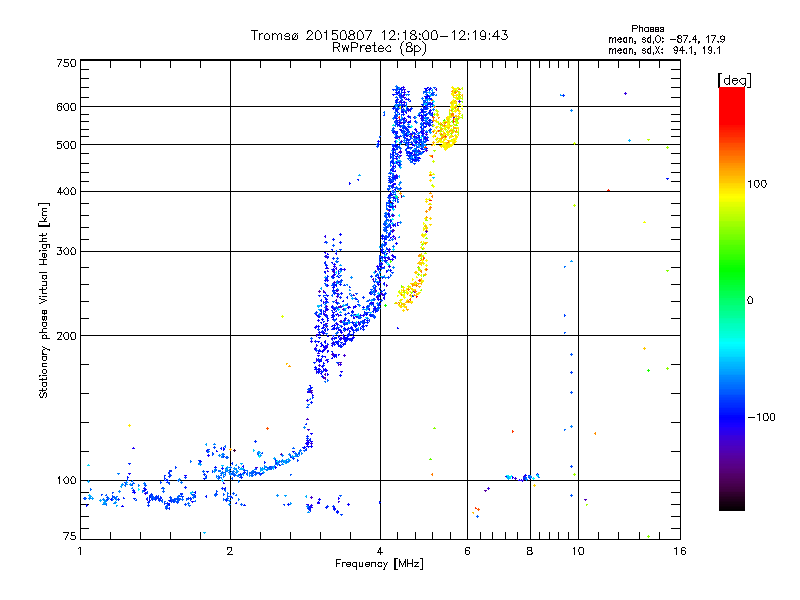Click the x-axis tick label '6'
The image size is (800, 600).
[467, 551]
